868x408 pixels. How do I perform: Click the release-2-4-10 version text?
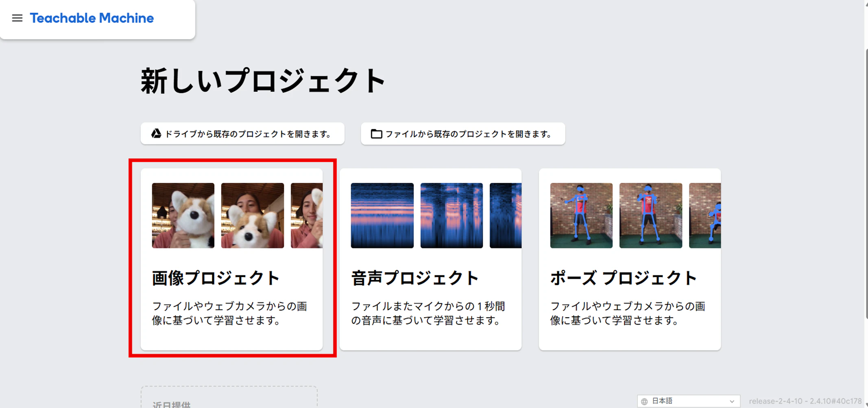(805, 401)
